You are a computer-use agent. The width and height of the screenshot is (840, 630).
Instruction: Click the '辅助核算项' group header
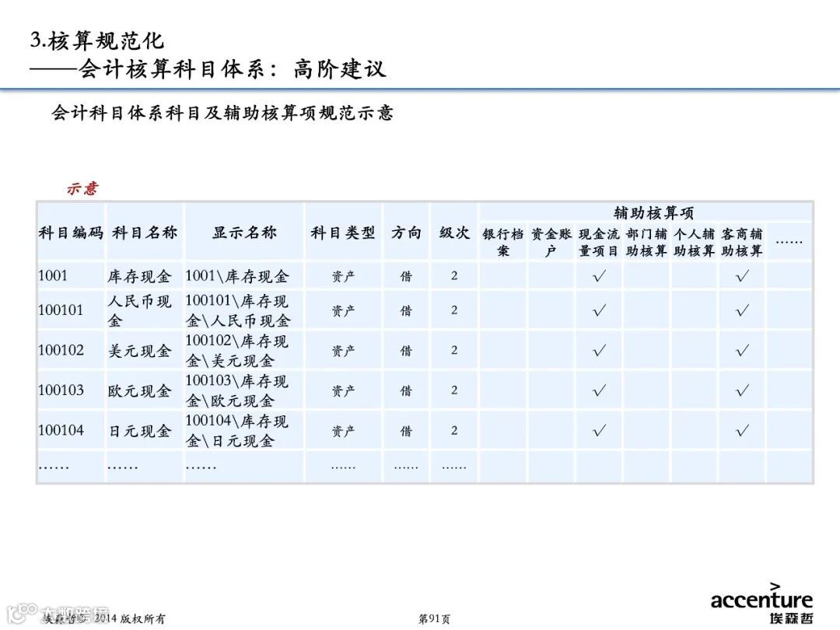click(653, 213)
